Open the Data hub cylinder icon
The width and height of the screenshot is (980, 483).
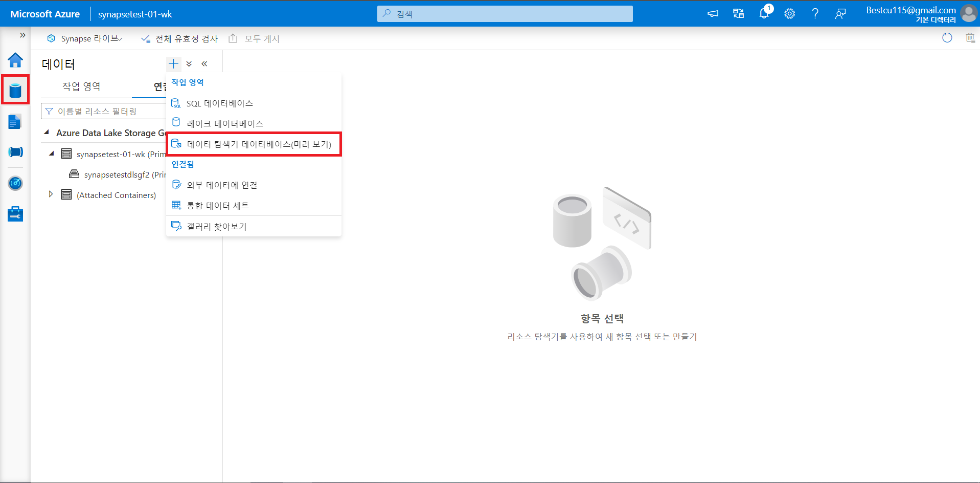pyautogui.click(x=15, y=91)
